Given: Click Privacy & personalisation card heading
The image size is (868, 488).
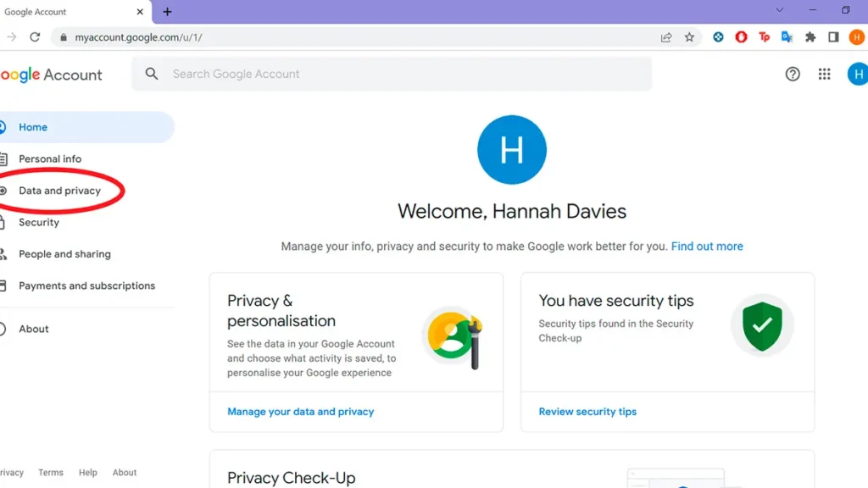Looking at the screenshot, I should click(x=281, y=310).
